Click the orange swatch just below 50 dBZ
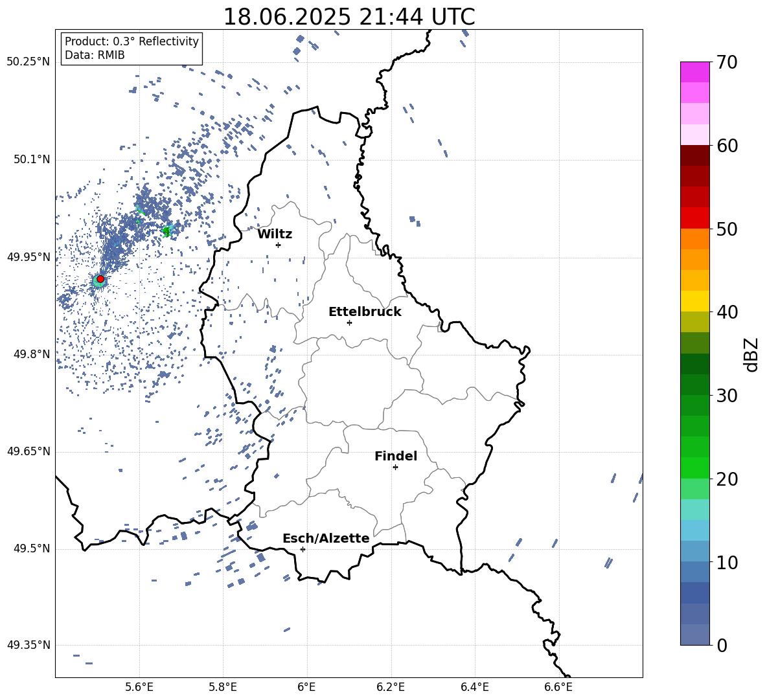The width and height of the screenshot is (767, 700). [694, 238]
